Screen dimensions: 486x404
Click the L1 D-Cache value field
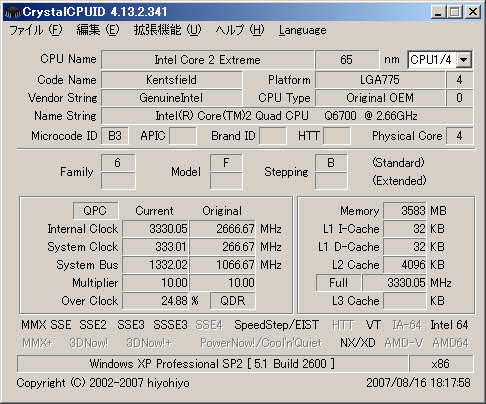point(405,247)
